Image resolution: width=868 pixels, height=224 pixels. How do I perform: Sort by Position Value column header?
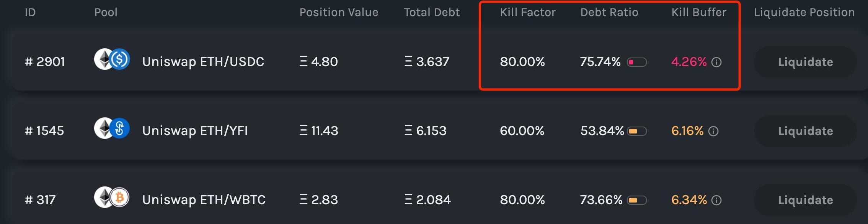click(339, 12)
